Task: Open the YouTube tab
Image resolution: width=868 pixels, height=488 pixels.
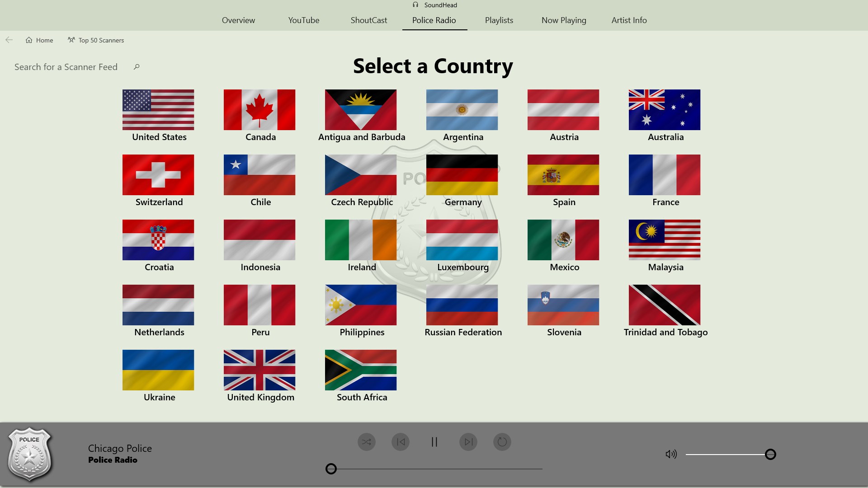Action: point(304,20)
